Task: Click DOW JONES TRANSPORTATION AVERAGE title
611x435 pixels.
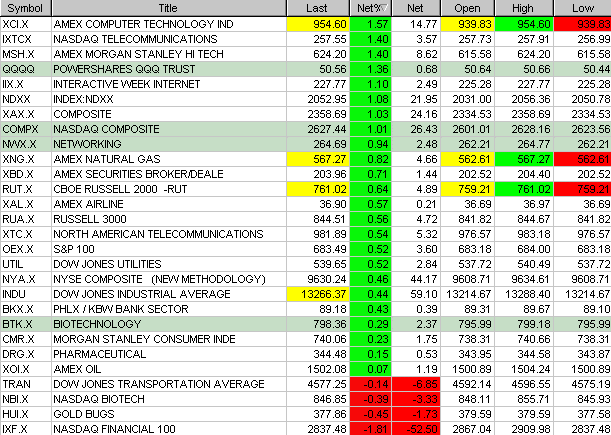Action: click(159, 384)
